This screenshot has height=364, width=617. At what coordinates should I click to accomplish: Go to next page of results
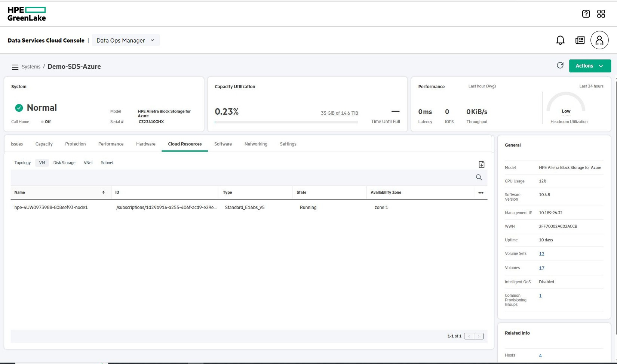tap(479, 336)
